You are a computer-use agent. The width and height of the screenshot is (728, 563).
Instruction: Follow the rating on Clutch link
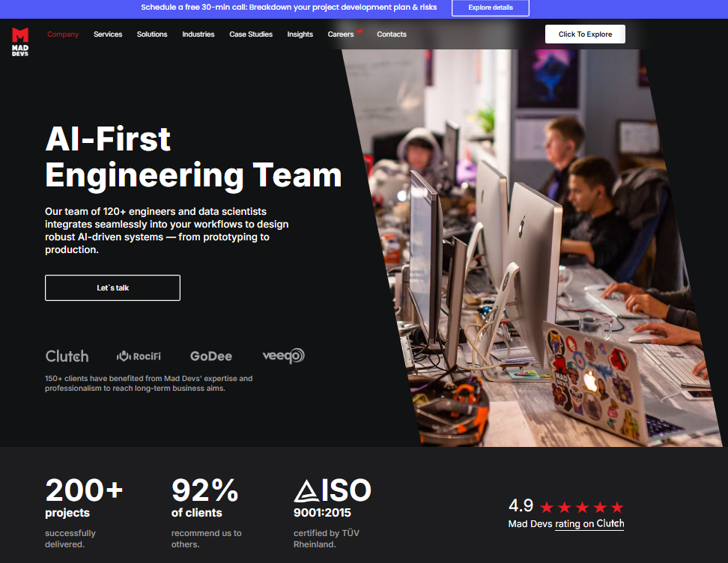589,524
